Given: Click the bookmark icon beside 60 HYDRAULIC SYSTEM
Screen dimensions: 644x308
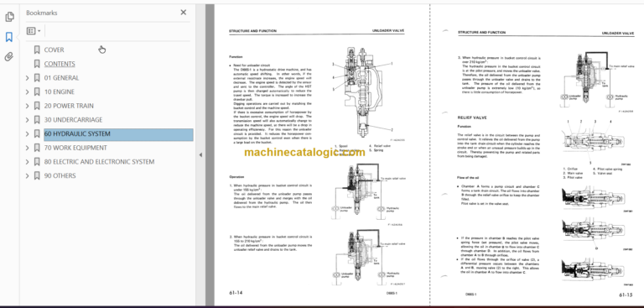Looking at the screenshot, I should [x=37, y=133].
